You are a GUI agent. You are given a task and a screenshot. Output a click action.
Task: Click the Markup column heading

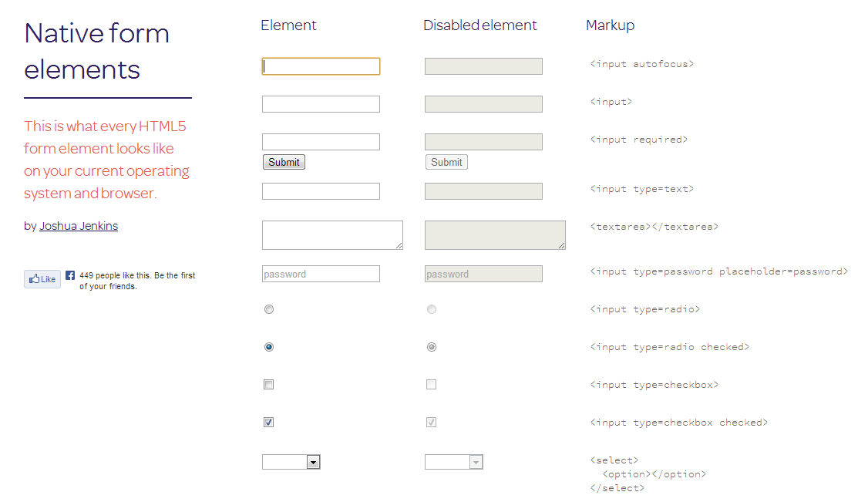pos(610,25)
